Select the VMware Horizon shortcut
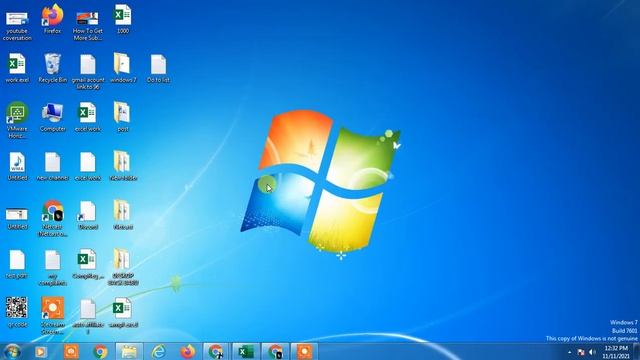The image size is (640, 360). pyautogui.click(x=17, y=120)
